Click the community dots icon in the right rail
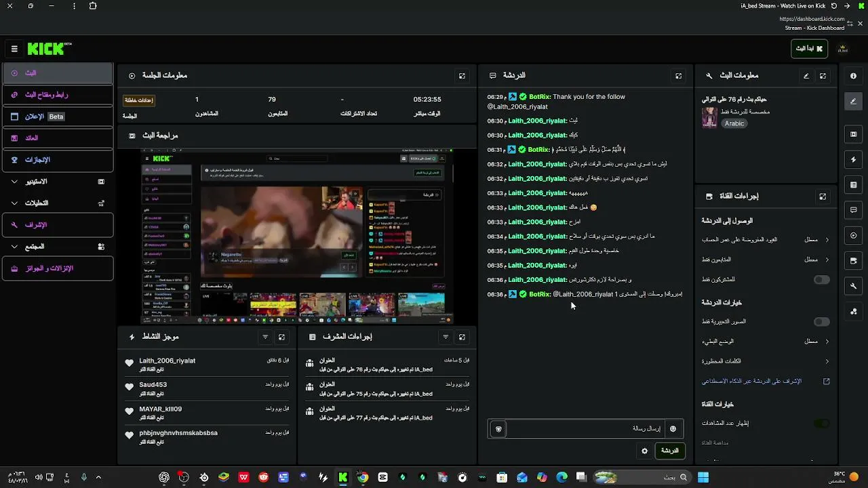Screen dimensions: 868x488 853,311
